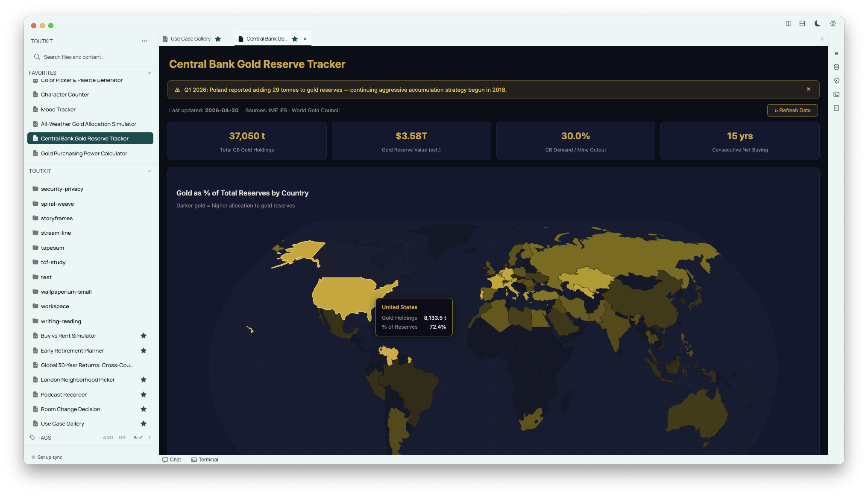Screen dimensions: 868x496
Task: Open Gold Purchasing Power Calculator
Action: pyautogui.click(x=90, y=154)
